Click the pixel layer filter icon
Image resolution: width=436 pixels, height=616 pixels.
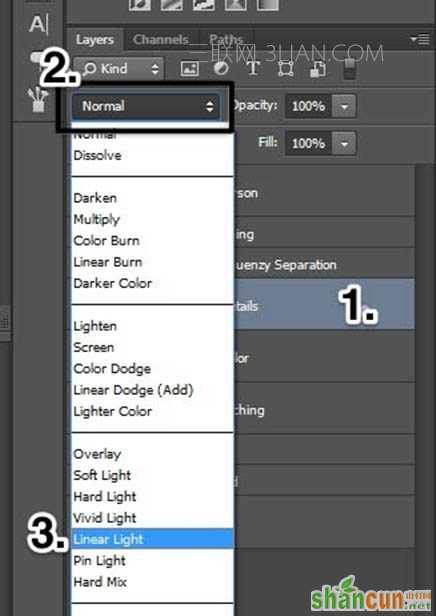tap(190, 69)
